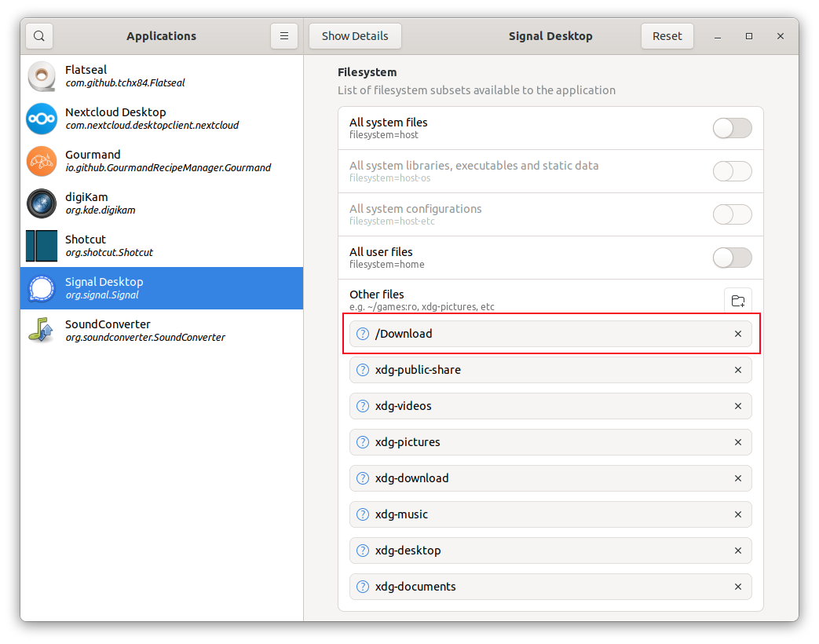Show help for xdg-videos entry
The height and width of the screenshot is (644, 819).
(x=363, y=406)
